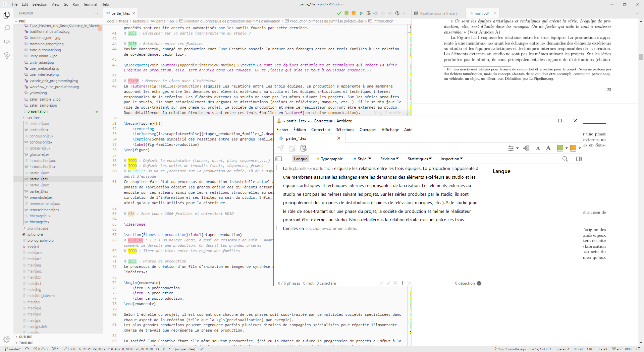Screen dimensions: 644x352
Task: Open the VS Code Search view
Action: [7, 28]
